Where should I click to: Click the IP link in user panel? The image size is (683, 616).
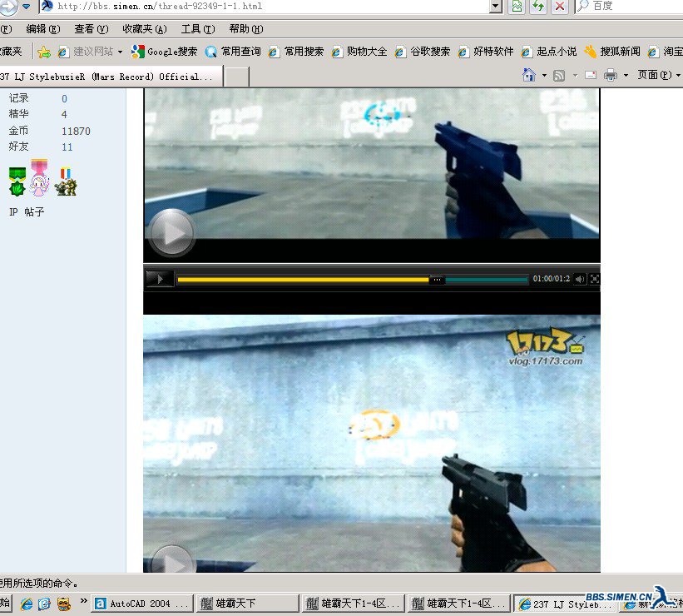pos(13,212)
